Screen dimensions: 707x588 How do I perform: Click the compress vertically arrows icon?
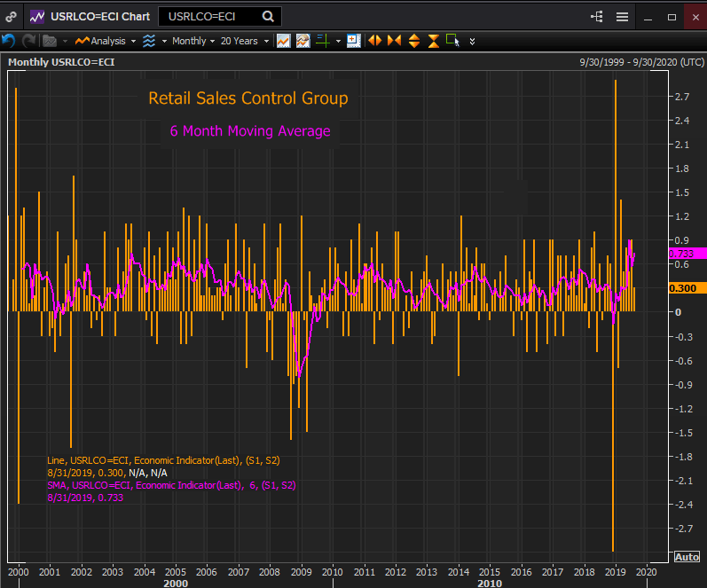pos(433,41)
